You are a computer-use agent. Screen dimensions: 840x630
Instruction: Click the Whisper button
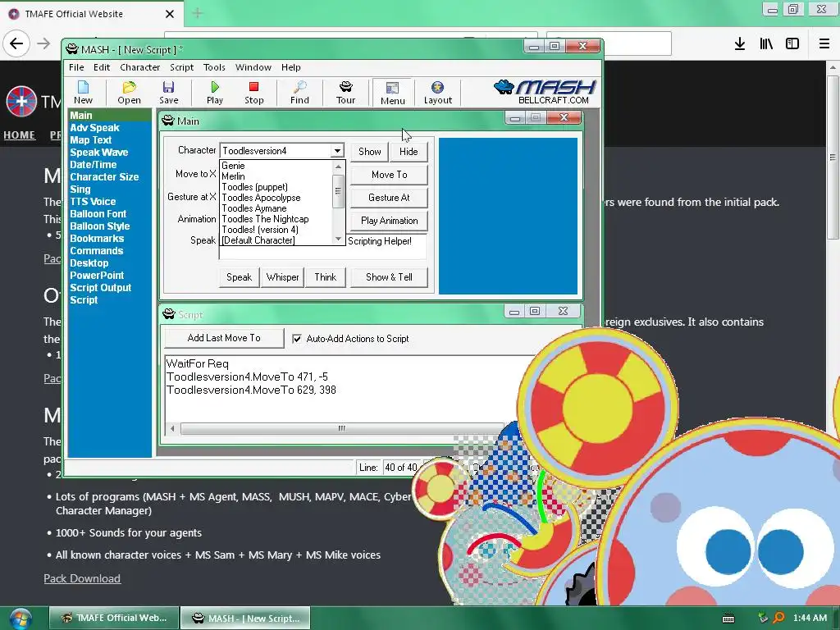282,277
